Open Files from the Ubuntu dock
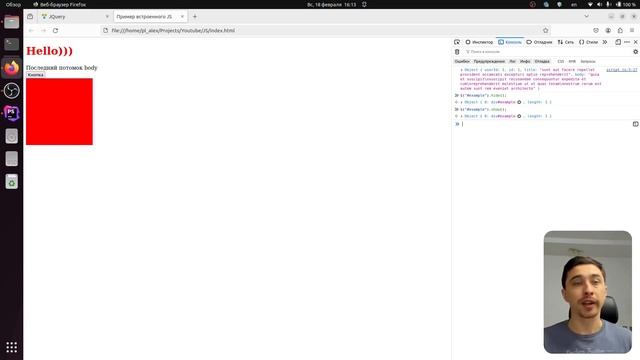The image size is (640, 360). [x=11, y=22]
